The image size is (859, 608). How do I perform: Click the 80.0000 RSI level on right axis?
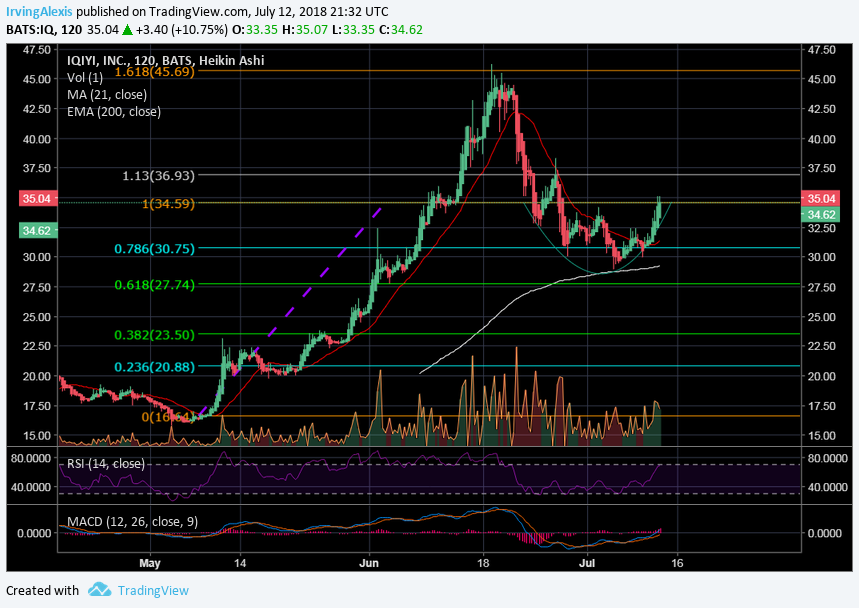(x=827, y=458)
